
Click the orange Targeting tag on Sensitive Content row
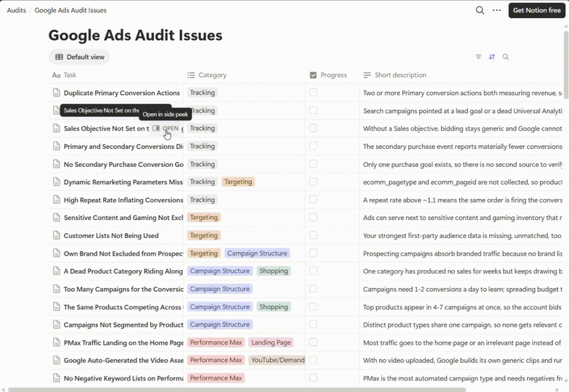203,218
